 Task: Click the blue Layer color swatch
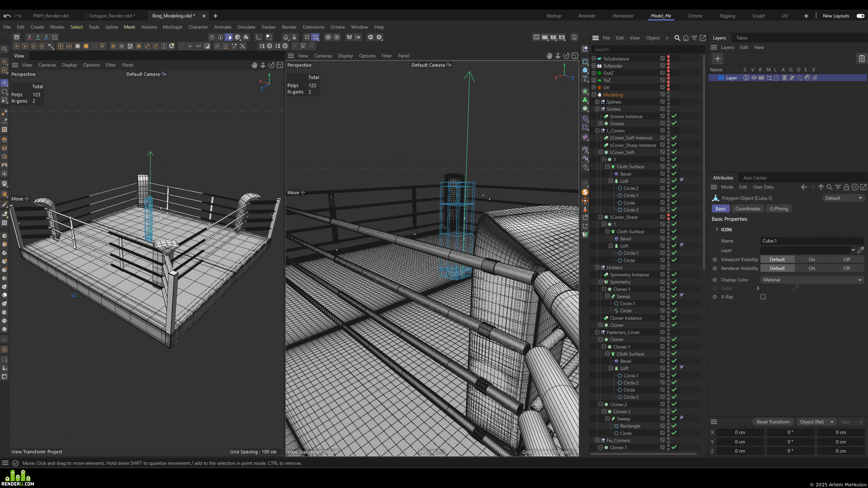pos(721,78)
